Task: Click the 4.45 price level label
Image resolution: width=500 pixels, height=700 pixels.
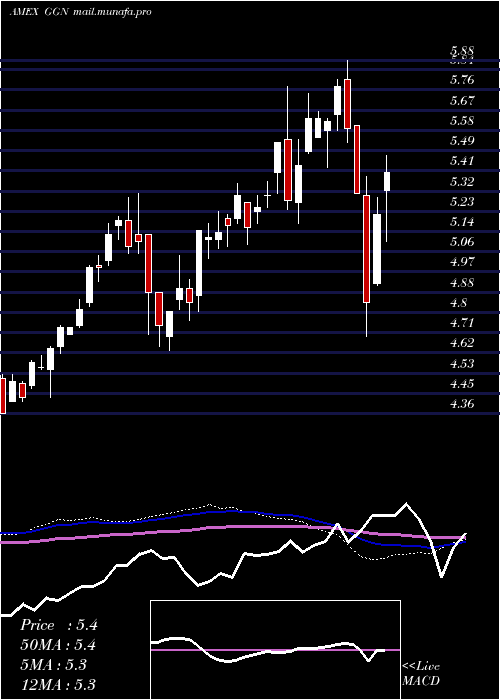Action: pyautogui.click(x=462, y=383)
